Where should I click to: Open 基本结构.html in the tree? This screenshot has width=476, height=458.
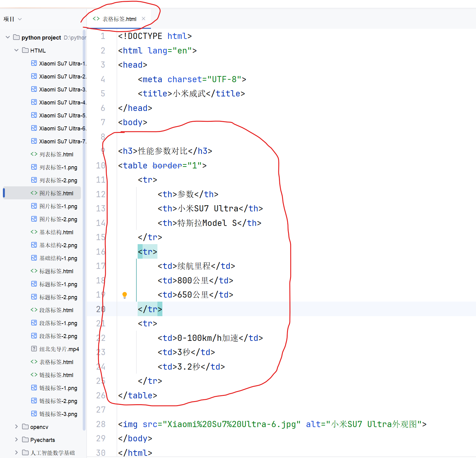pyautogui.click(x=52, y=232)
